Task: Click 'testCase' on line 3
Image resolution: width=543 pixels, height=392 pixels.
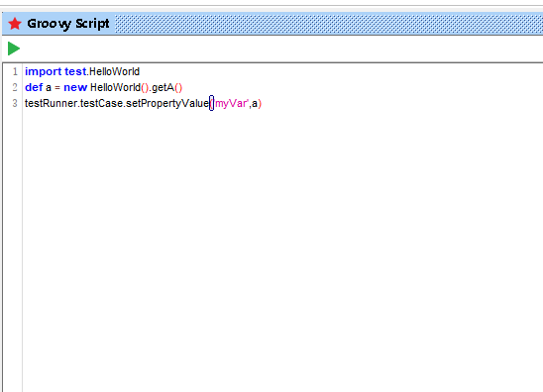Action: pos(101,103)
